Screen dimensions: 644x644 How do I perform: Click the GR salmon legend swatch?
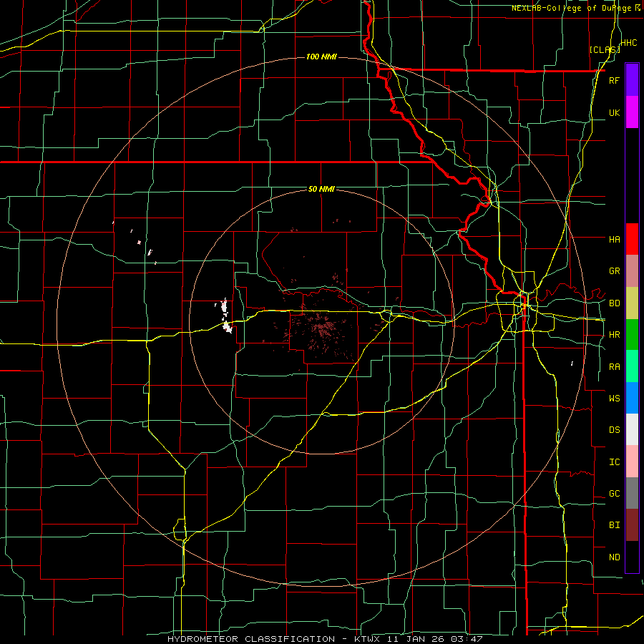point(632,271)
